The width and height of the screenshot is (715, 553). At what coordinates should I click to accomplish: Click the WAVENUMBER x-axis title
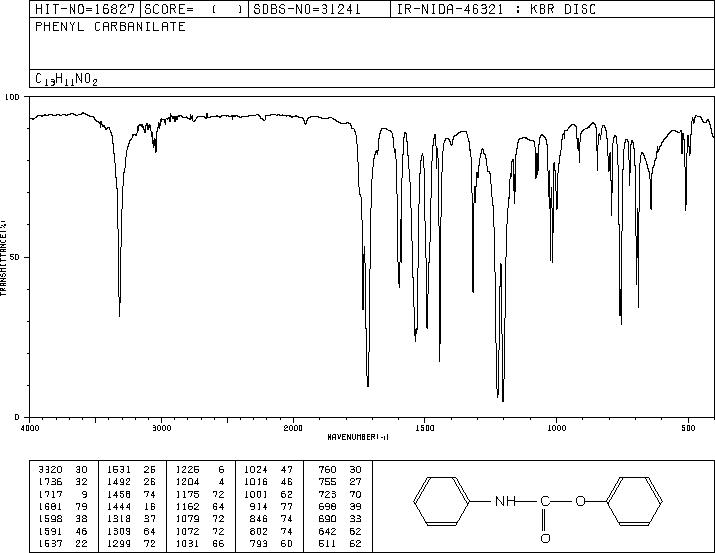358,437
